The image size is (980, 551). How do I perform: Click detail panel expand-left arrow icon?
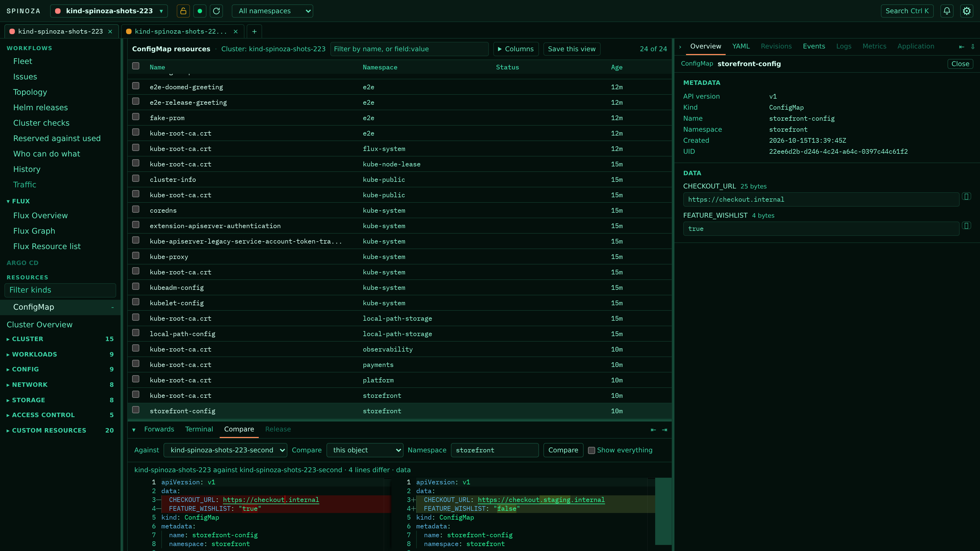(962, 47)
